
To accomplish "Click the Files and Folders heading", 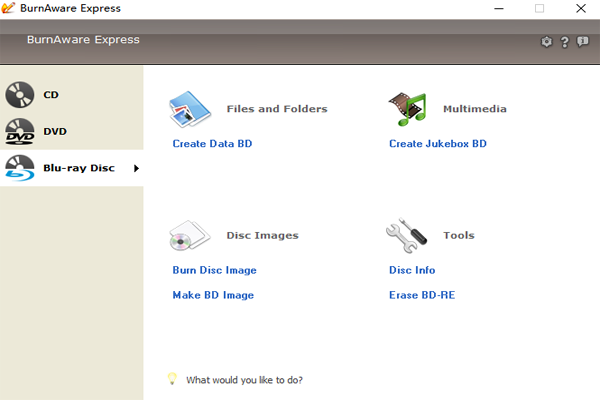I will tap(277, 109).
